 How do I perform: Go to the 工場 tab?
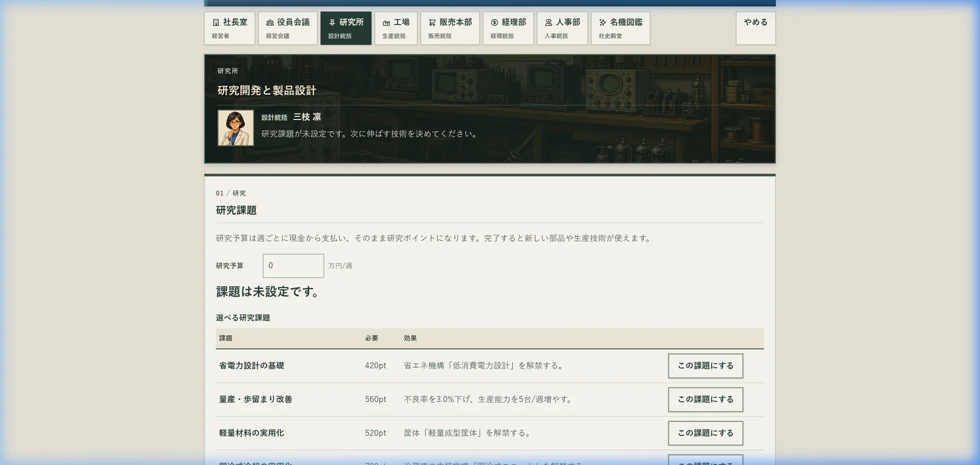tap(396, 28)
